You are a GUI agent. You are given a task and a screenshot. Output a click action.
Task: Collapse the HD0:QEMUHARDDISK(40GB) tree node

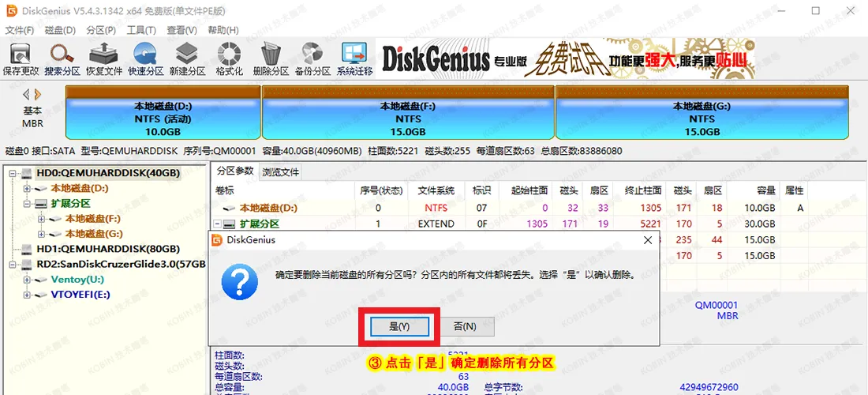click(13, 173)
